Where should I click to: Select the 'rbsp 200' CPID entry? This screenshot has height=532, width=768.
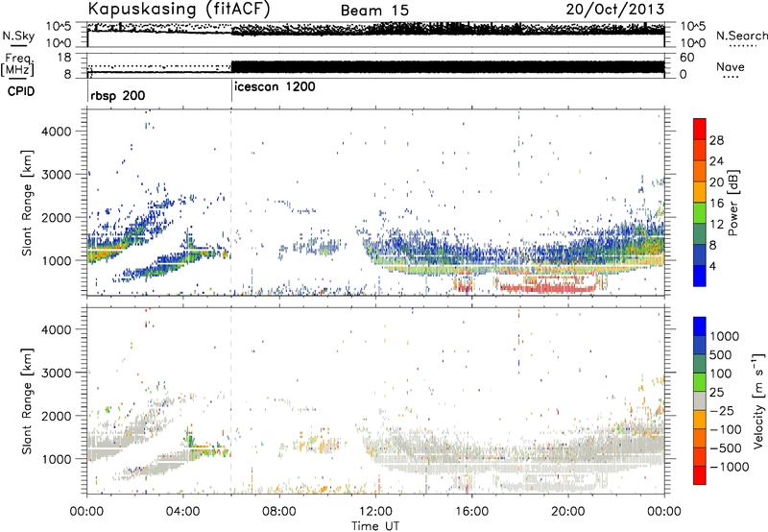pyautogui.click(x=117, y=95)
